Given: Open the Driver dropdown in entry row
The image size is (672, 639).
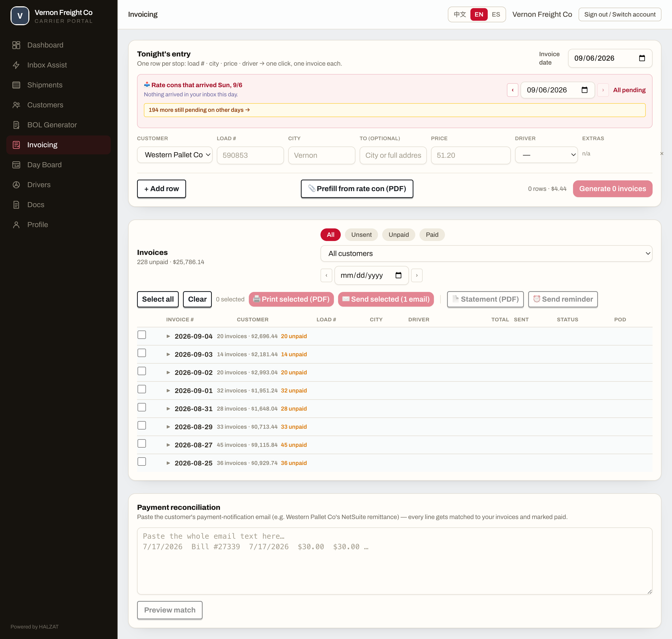Looking at the screenshot, I should click(x=546, y=155).
